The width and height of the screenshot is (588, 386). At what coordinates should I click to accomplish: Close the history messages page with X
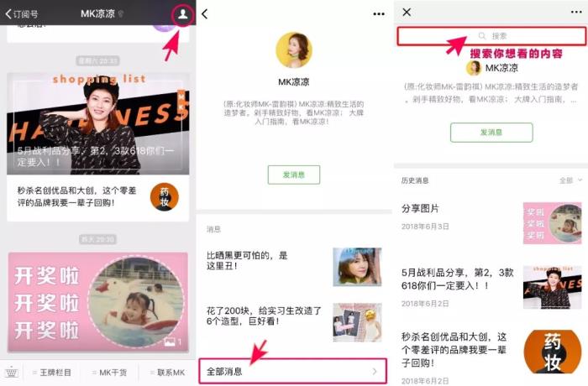pyautogui.click(x=407, y=12)
